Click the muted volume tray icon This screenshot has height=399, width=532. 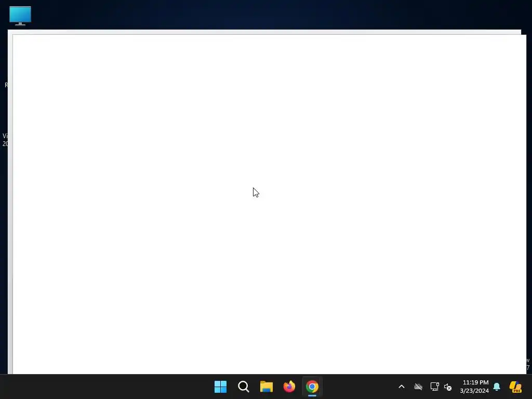click(x=448, y=387)
